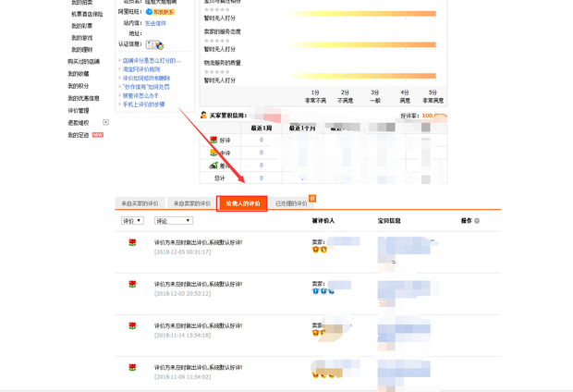The height and width of the screenshot is (392, 573).
Task: Select the 给他人的评价 tab
Action: (x=243, y=203)
